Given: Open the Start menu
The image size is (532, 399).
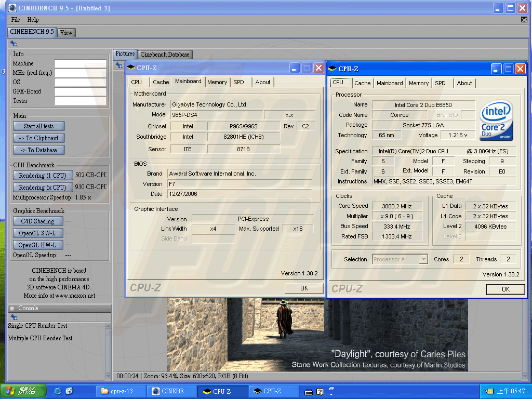Looking at the screenshot, I should click(23, 391).
